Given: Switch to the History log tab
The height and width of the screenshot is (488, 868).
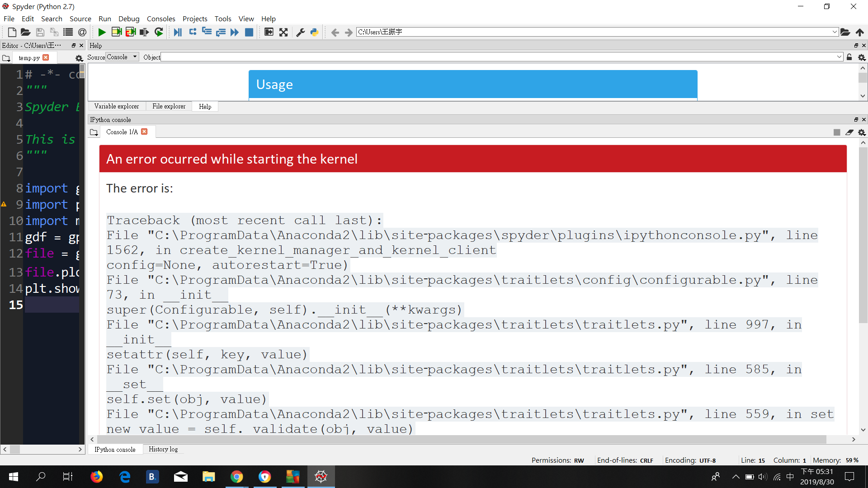Looking at the screenshot, I should tap(163, 449).
